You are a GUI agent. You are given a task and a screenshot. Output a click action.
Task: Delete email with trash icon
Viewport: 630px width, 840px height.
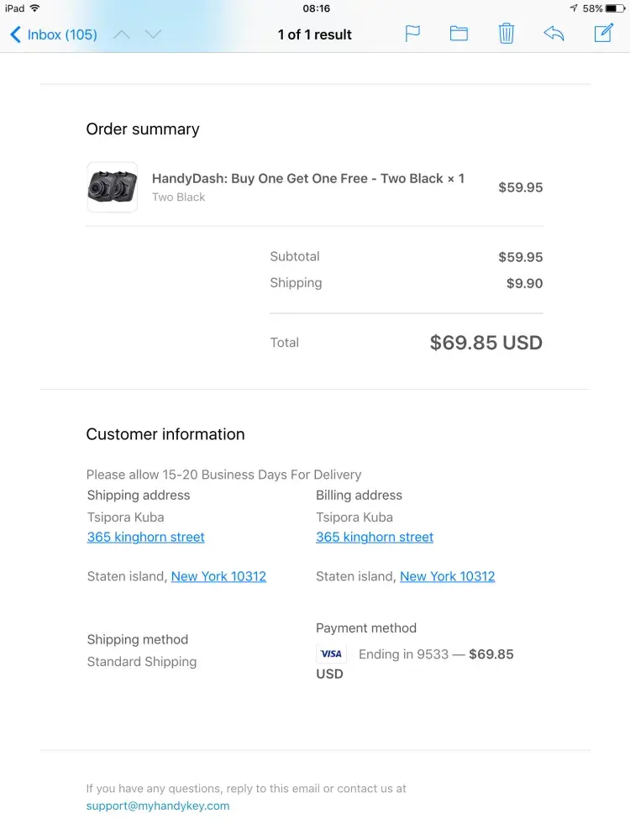click(x=506, y=34)
